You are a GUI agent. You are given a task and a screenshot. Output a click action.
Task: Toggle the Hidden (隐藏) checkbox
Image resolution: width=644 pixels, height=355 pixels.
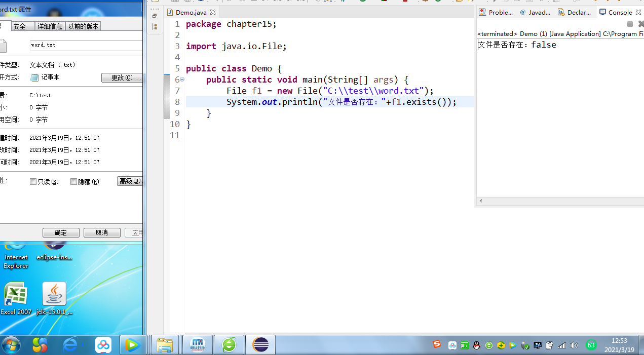(74, 182)
